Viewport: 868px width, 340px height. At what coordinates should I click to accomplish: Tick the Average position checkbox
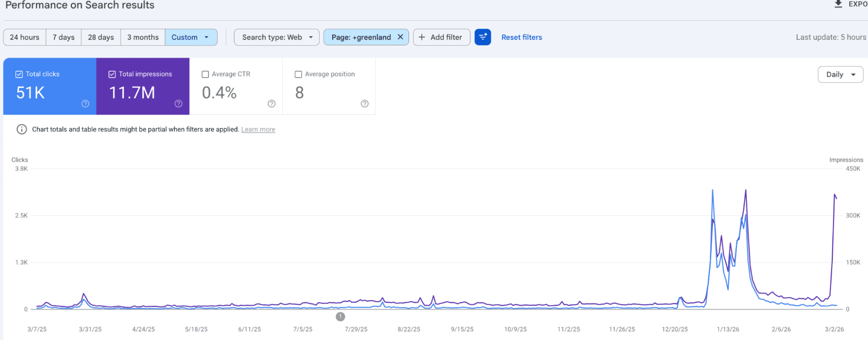pyautogui.click(x=298, y=74)
